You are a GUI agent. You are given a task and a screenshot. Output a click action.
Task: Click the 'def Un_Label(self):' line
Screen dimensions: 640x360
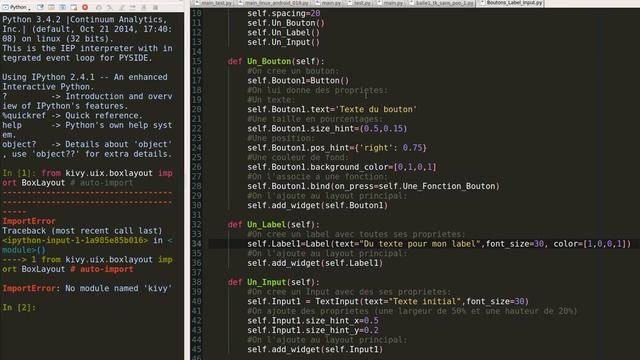pyautogui.click(x=273, y=224)
